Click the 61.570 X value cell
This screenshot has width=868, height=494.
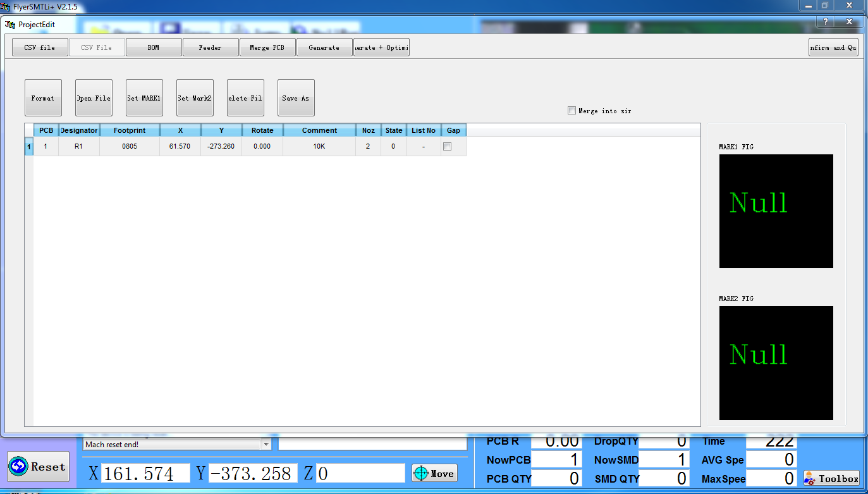click(x=180, y=147)
